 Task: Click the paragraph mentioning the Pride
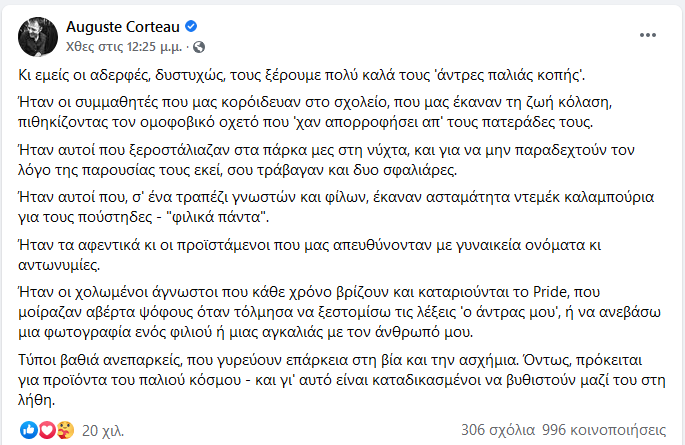click(300, 314)
